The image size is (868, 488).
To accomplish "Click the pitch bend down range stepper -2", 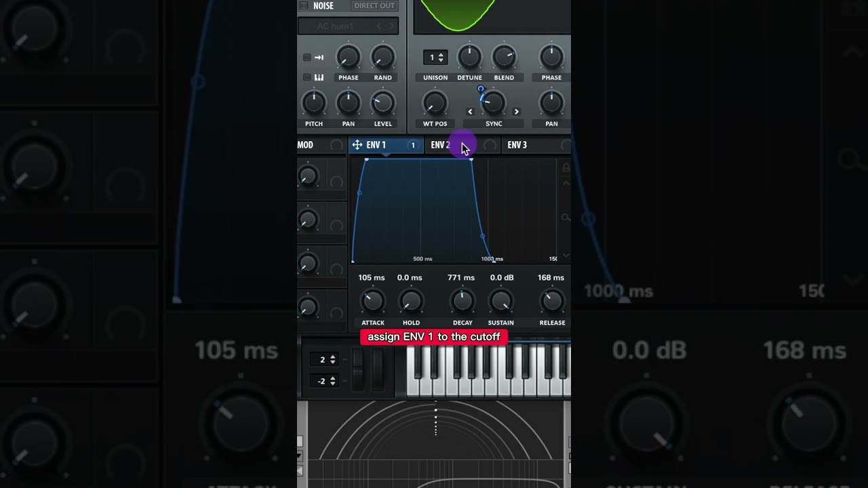I will click(x=323, y=381).
